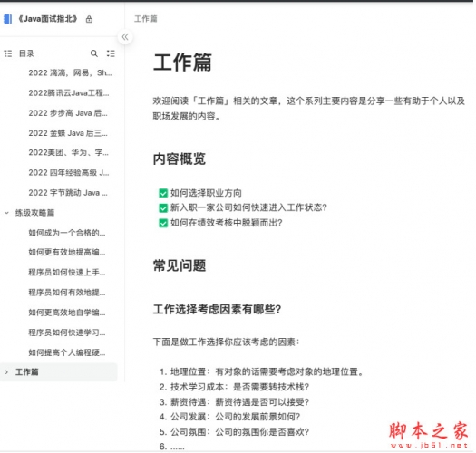The width and height of the screenshot is (476, 453).
Task: Open 2022 步步高 Java 后 entry
Action: [68, 113]
